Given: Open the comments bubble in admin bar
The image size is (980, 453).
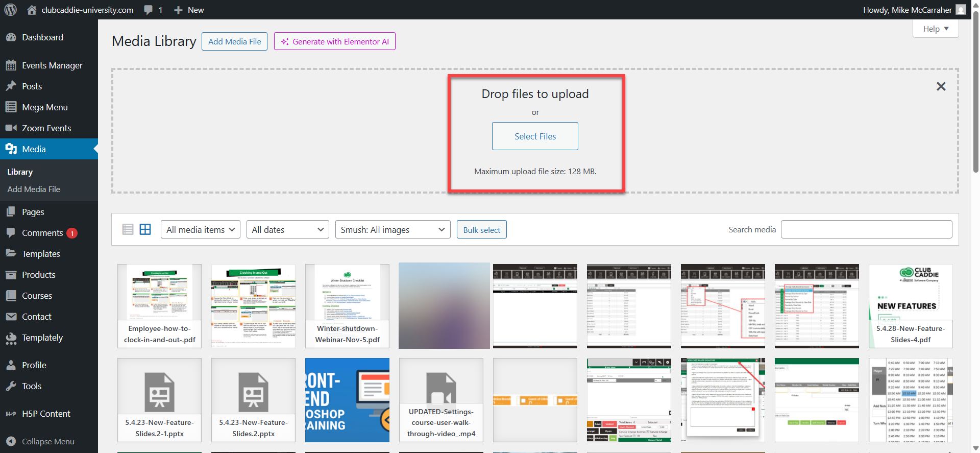Looking at the screenshot, I should [153, 10].
